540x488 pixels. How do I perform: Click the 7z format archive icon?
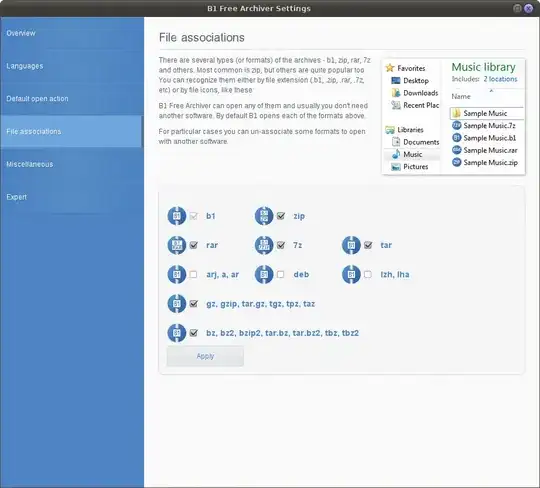coord(264,245)
